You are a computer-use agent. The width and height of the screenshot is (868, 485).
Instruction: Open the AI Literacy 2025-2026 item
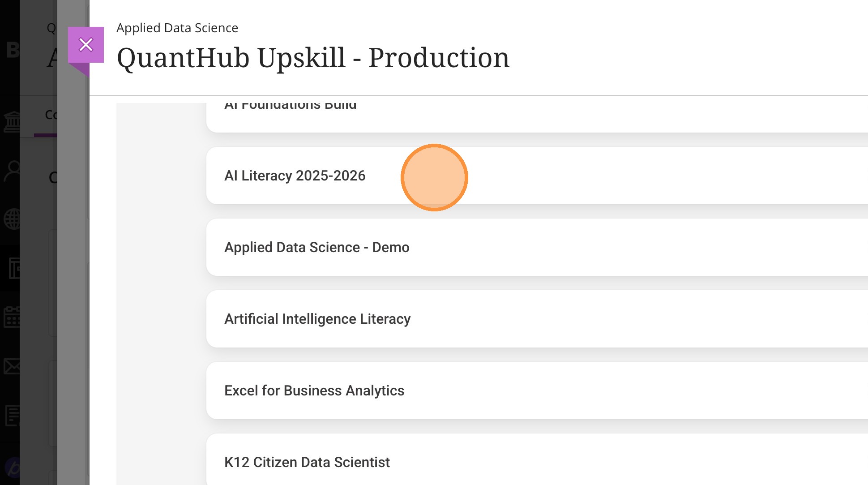point(295,176)
